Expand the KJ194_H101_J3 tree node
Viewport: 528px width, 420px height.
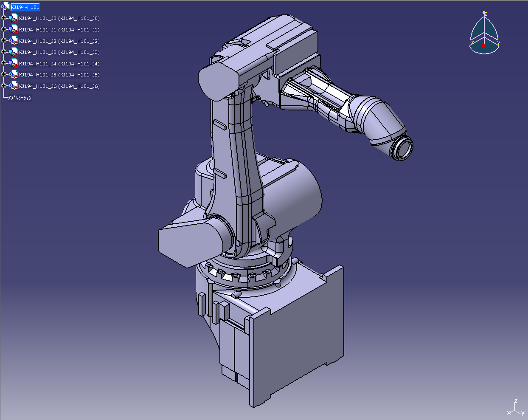click(x=4, y=52)
